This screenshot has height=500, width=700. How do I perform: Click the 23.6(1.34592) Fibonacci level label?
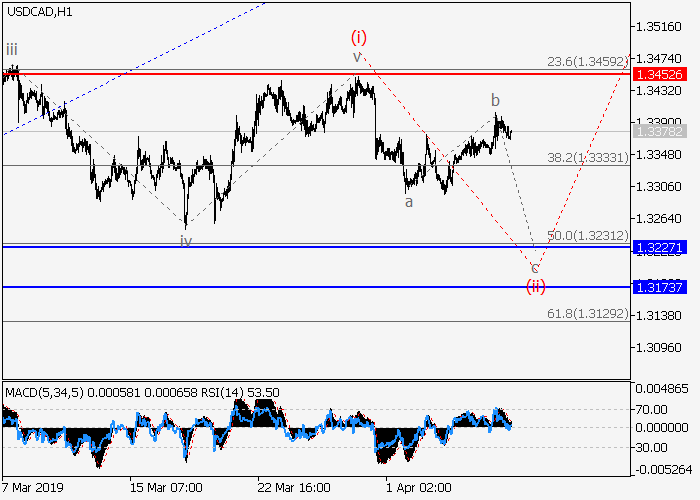(587, 62)
